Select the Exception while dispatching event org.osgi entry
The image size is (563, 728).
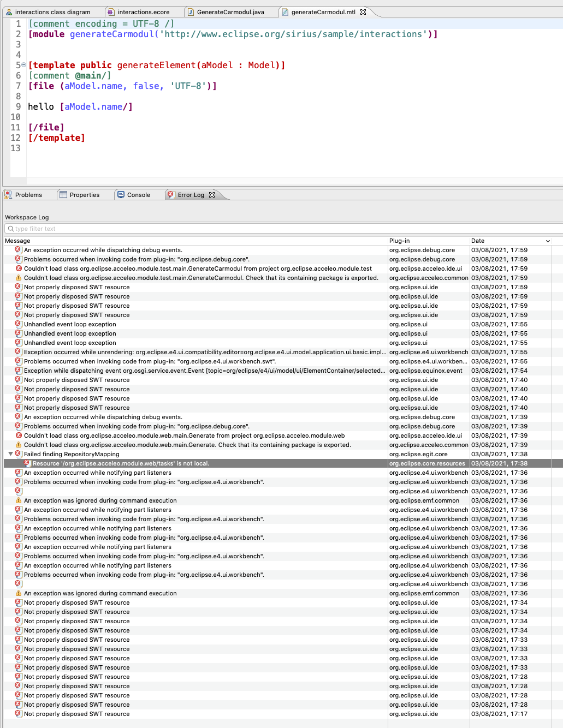coord(283,371)
